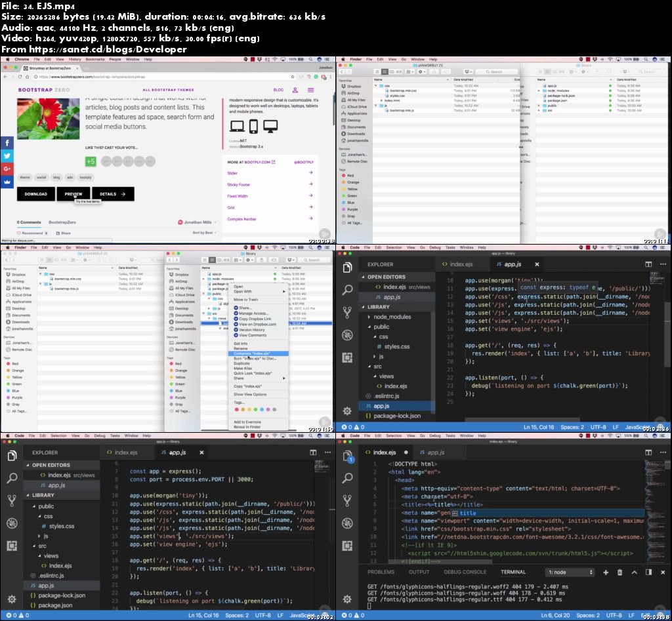Click the DETAILS button with arrow
This screenshot has height=621, width=672.
click(113, 194)
